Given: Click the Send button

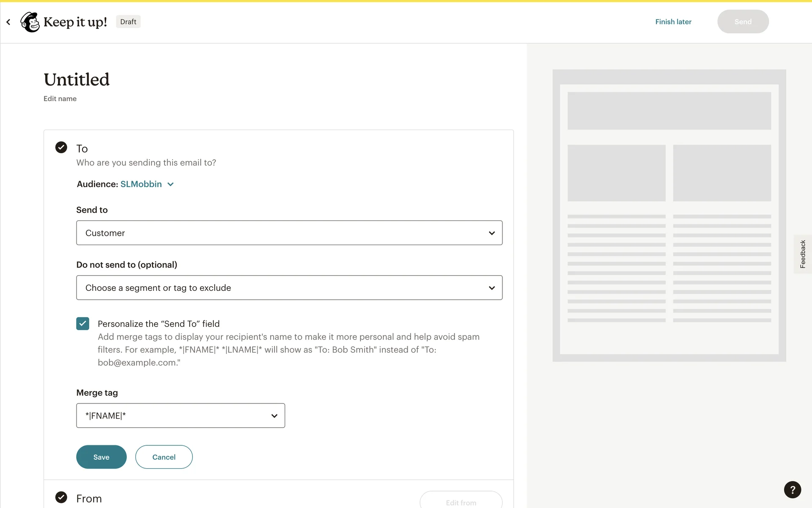Looking at the screenshot, I should (x=743, y=22).
